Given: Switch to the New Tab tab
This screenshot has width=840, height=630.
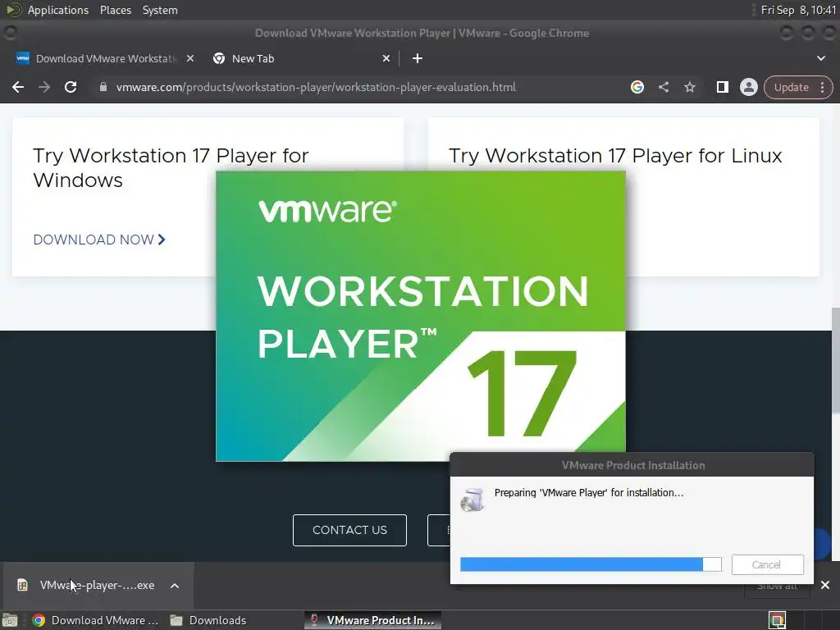Looking at the screenshot, I should [300, 58].
